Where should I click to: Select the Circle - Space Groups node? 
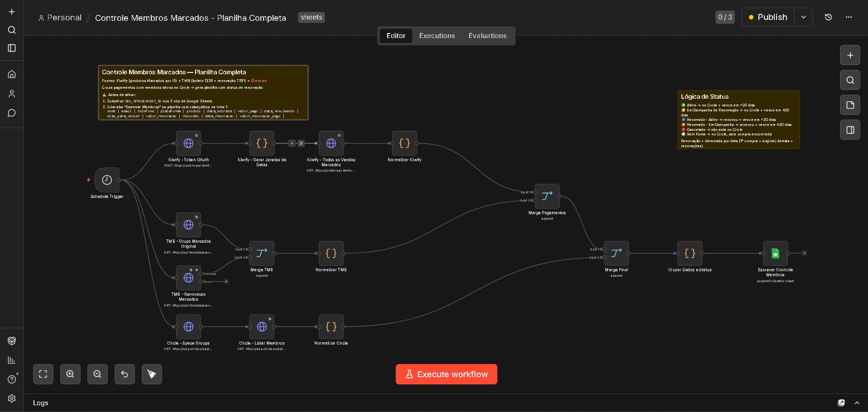(x=188, y=327)
